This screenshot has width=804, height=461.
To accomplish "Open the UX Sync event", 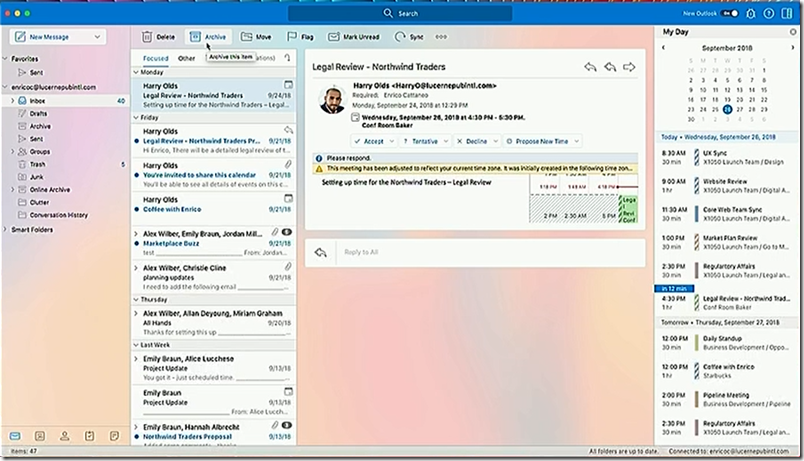I will click(x=727, y=157).
